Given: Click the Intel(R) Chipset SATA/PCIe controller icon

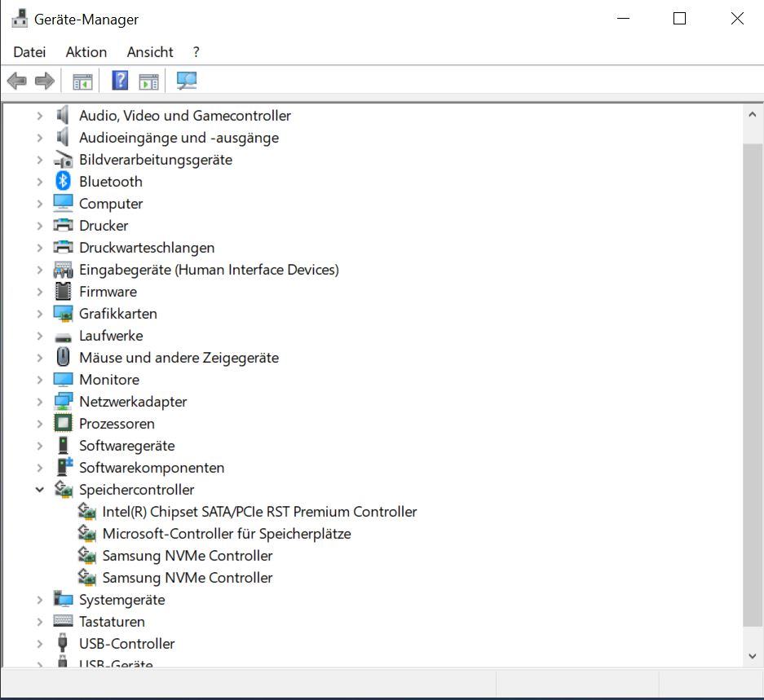Looking at the screenshot, I should pos(86,511).
